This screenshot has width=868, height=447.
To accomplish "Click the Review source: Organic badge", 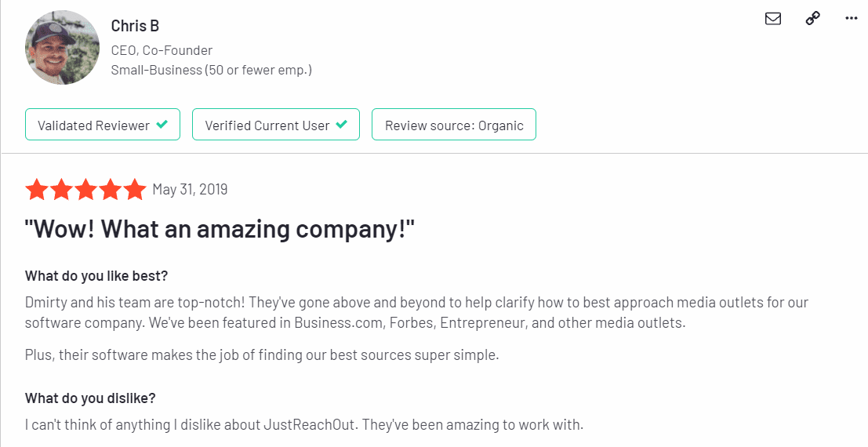I will click(x=454, y=124).
